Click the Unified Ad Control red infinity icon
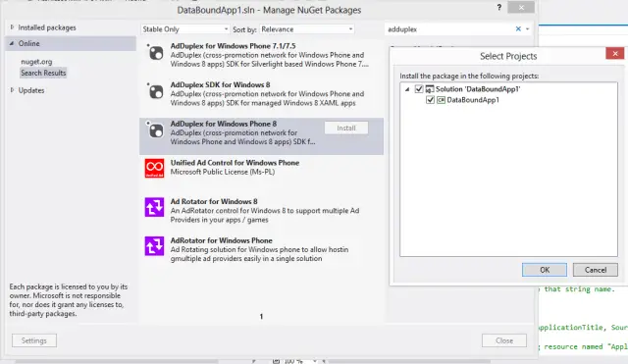 coord(154,168)
